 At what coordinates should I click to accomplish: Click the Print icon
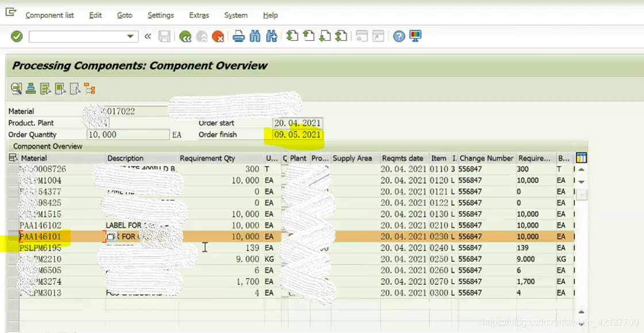click(x=239, y=37)
